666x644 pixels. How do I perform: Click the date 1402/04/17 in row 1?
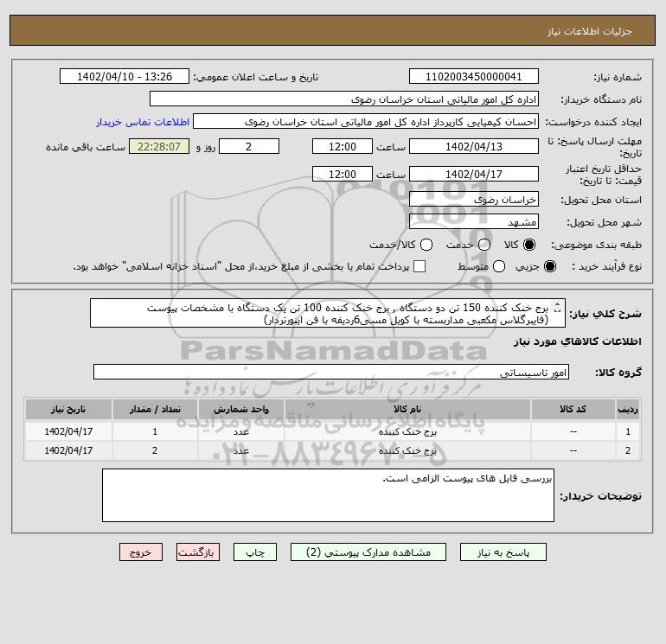click(x=68, y=431)
